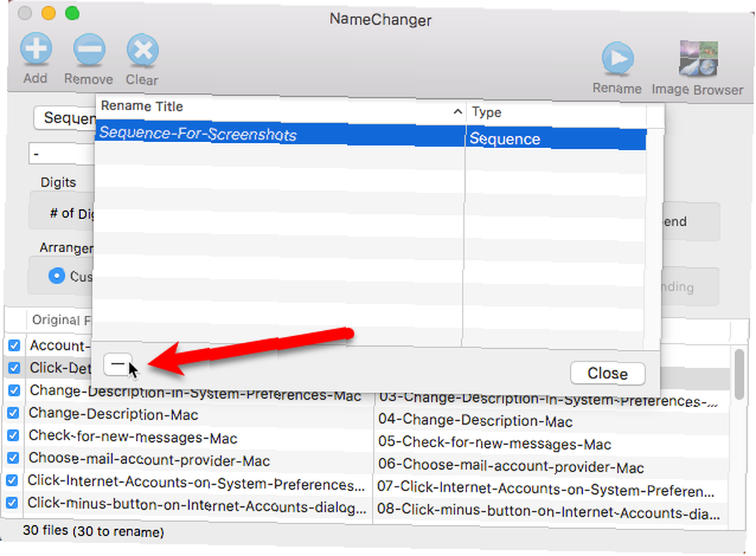The image size is (756, 556).
Task: Uncheck the Account- file checkbox
Action: (x=14, y=345)
